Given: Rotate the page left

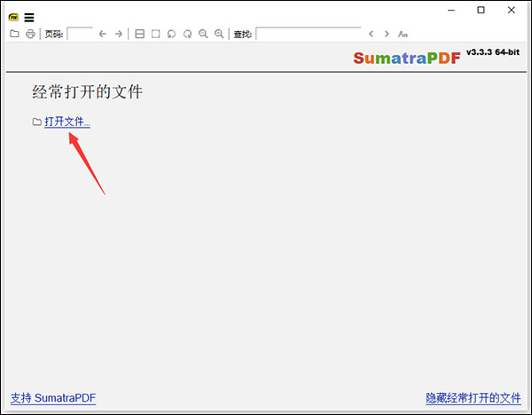Looking at the screenshot, I should (x=171, y=34).
